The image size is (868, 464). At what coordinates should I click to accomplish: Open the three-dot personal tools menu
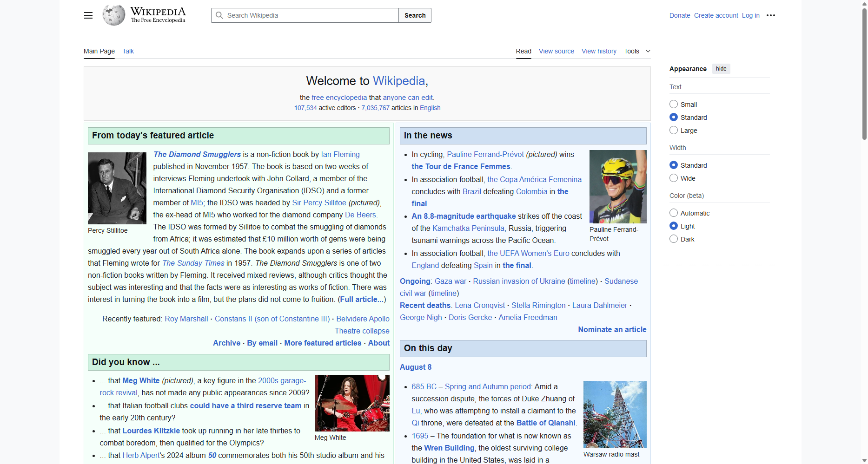point(771,15)
